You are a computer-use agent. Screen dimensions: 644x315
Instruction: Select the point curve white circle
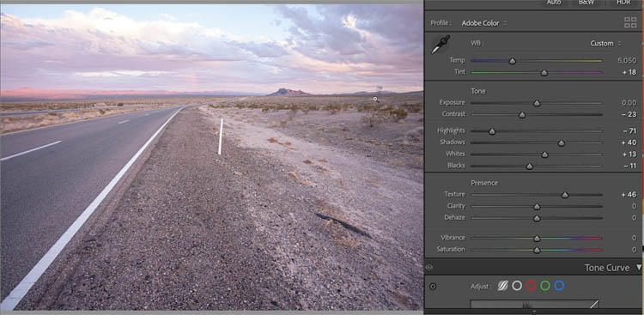517,286
